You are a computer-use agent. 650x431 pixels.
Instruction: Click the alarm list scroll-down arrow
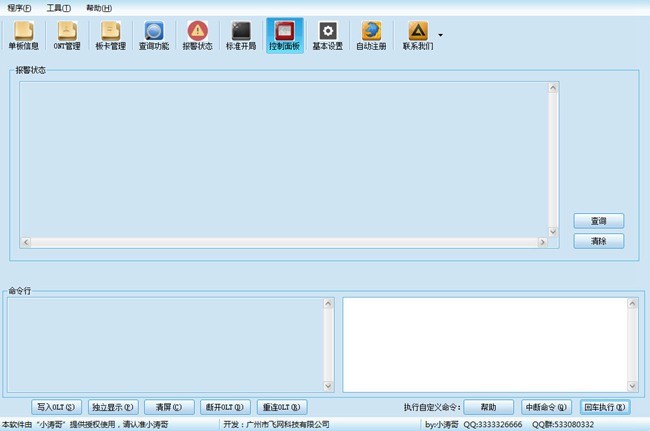tap(553, 232)
